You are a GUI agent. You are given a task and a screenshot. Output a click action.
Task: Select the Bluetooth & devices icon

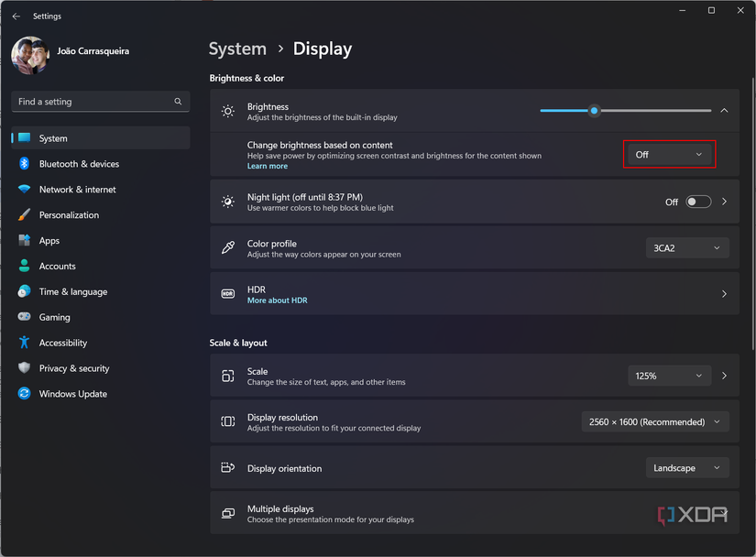click(x=24, y=164)
